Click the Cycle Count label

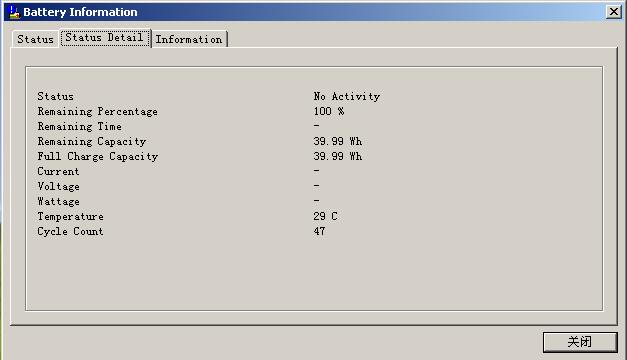pos(70,232)
